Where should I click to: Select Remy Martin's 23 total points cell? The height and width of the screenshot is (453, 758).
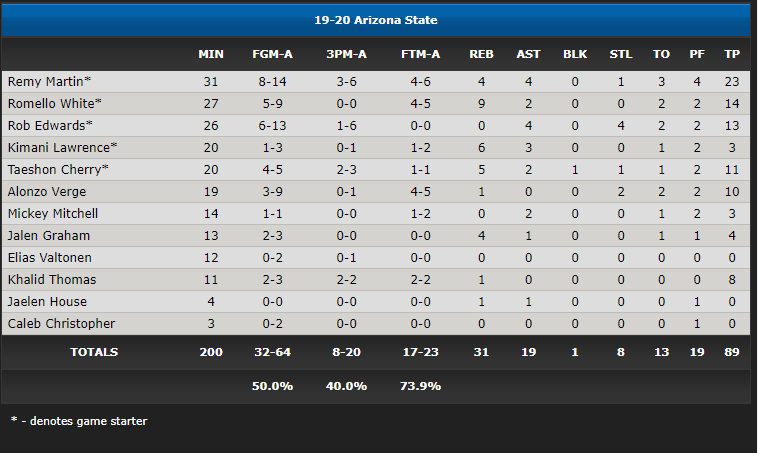coord(731,82)
